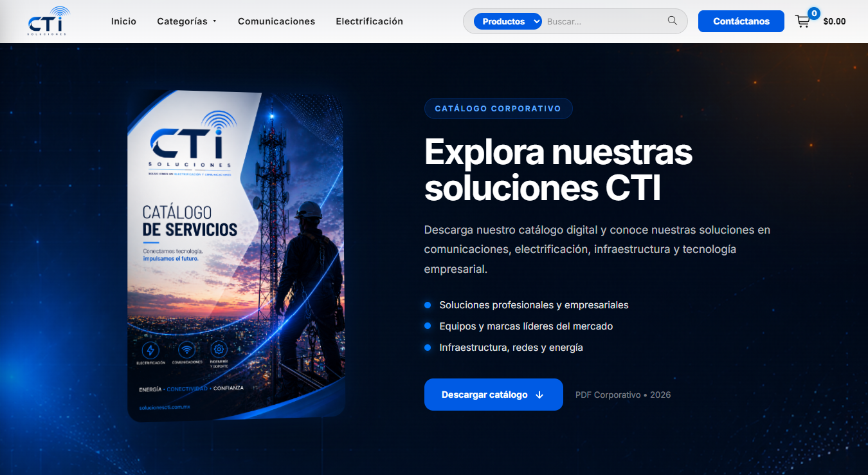Click the Contáctanos button
The image size is (868, 475).
click(741, 21)
